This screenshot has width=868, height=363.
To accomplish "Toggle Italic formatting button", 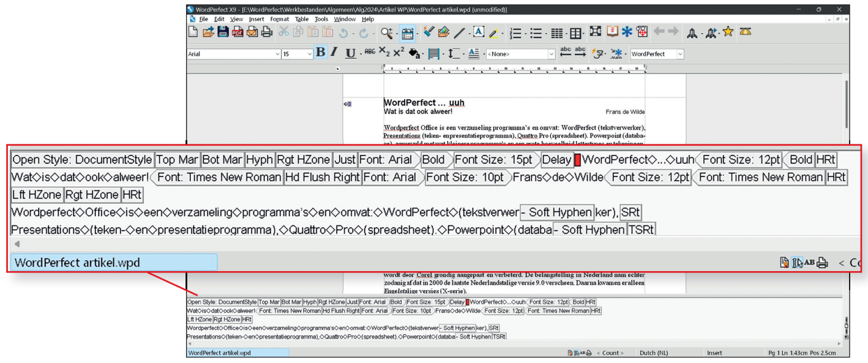I will click(x=334, y=54).
